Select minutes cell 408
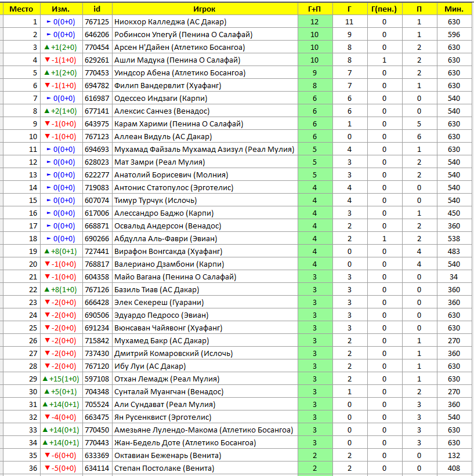The width and height of the screenshot is (474, 476). click(454, 468)
